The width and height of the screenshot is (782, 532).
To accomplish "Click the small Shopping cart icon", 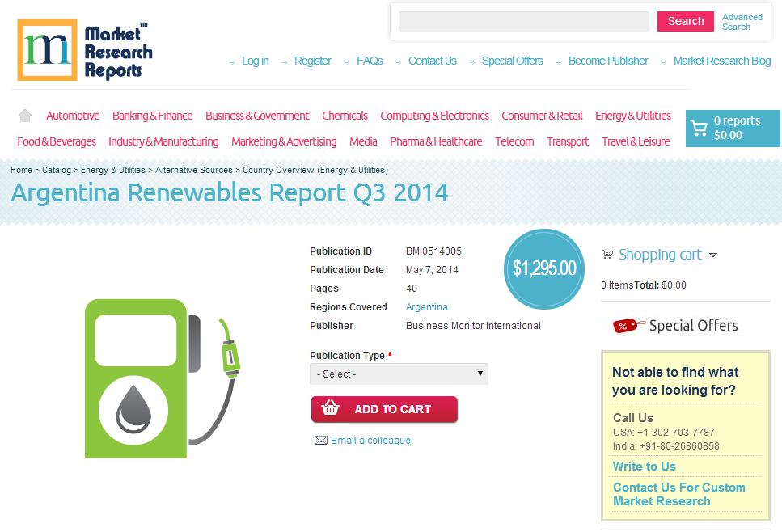I will point(607,255).
